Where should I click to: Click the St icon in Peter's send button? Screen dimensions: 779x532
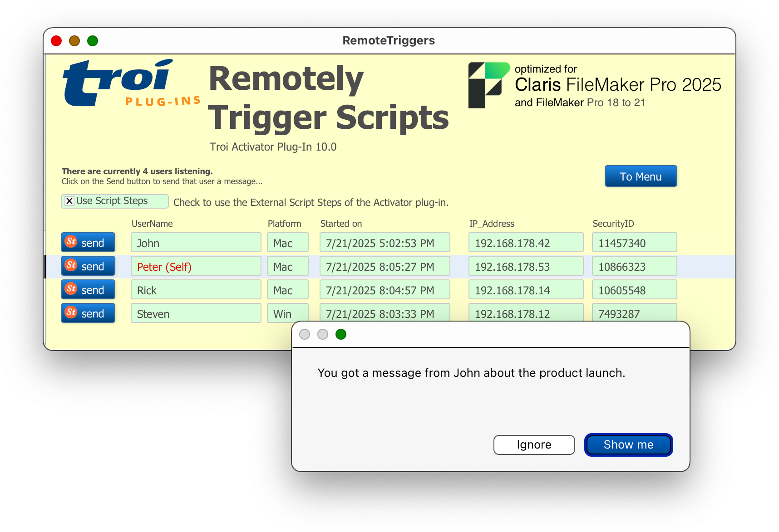tap(71, 265)
